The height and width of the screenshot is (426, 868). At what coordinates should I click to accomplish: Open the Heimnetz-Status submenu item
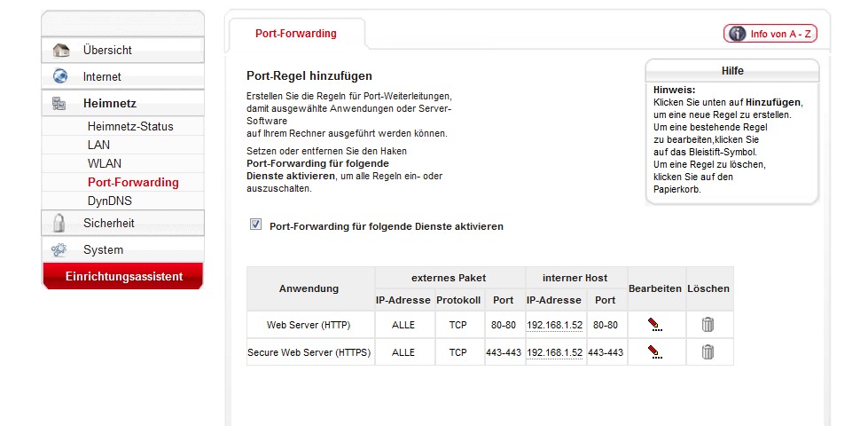click(130, 126)
